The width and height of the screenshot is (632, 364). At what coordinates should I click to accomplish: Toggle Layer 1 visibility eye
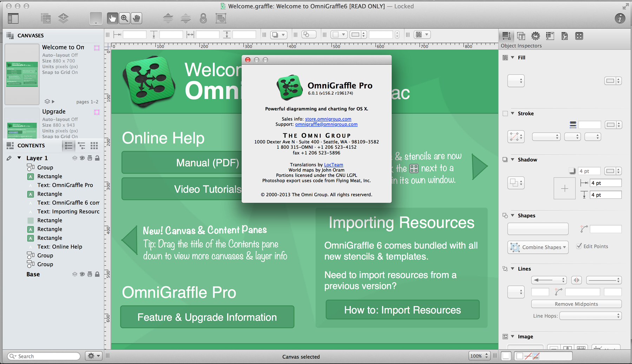click(82, 158)
